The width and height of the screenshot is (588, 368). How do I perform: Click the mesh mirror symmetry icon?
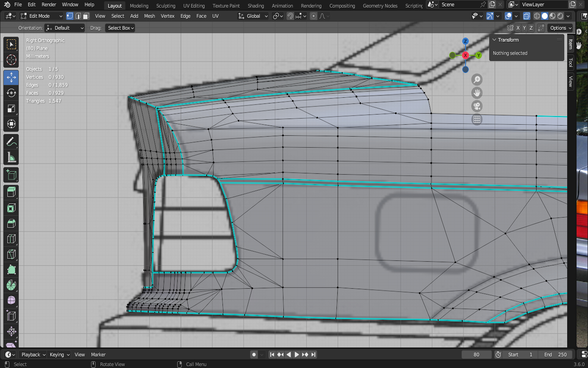(510, 28)
